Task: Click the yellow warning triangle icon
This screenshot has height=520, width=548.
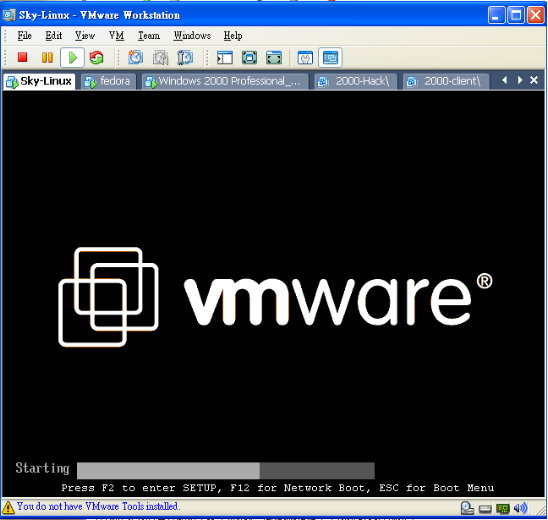Action: coord(8,507)
